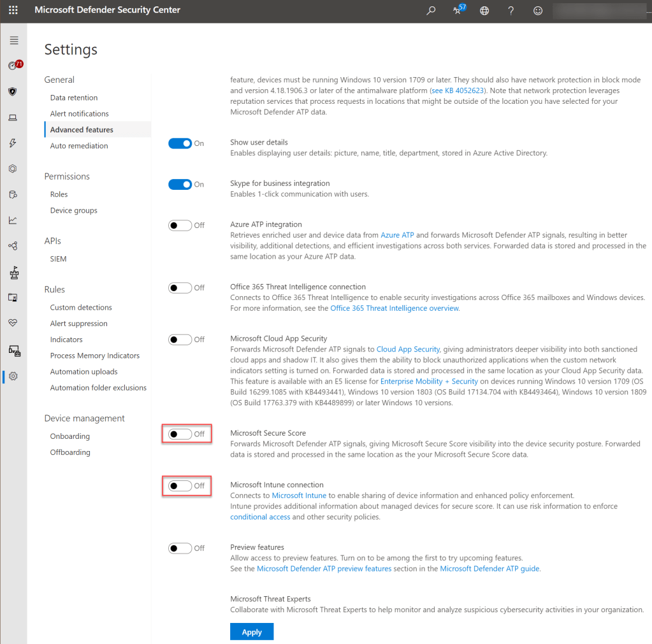Open the shield icon in left sidebar

pyautogui.click(x=13, y=92)
